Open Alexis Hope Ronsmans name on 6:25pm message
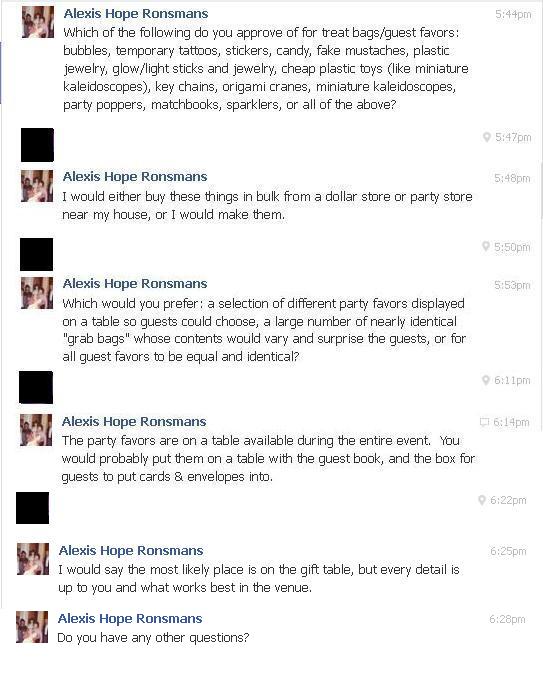543x683 pixels. 131,551
